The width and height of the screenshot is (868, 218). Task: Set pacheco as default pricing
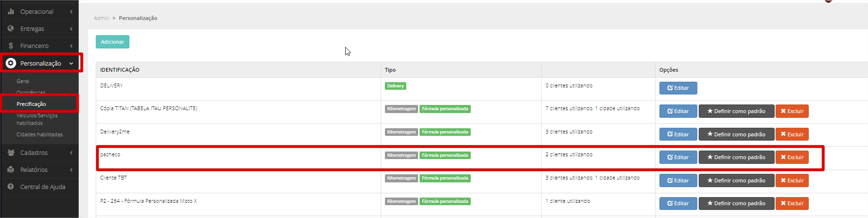click(736, 157)
